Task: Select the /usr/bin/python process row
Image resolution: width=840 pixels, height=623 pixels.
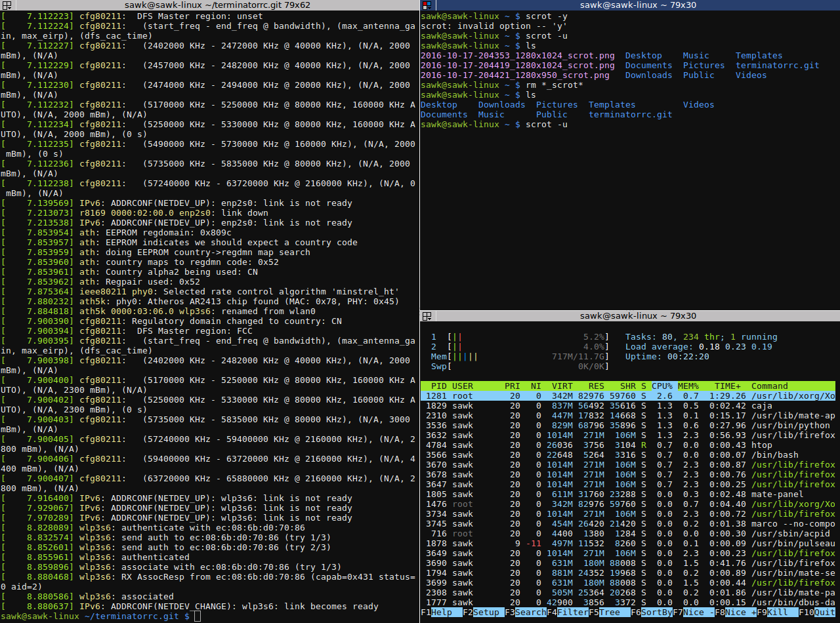Action: tap(628, 426)
